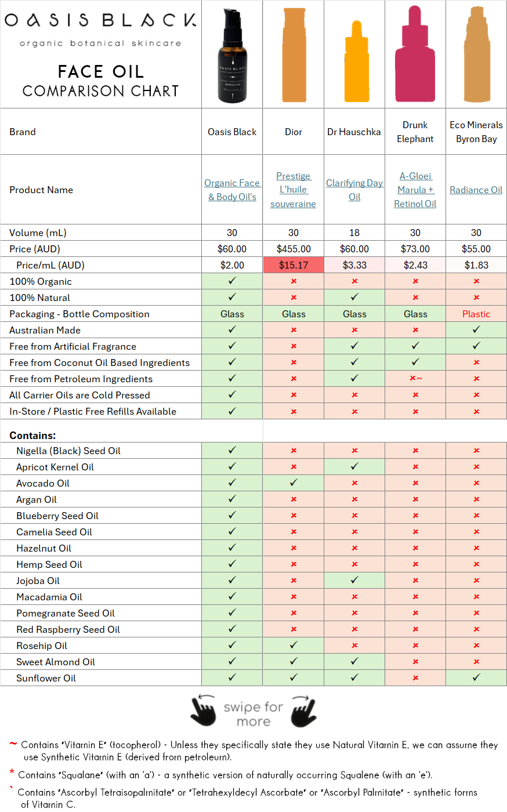The width and height of the screenshot is (507, 812).
Task: Click Drunk Elephant Free from Artificial Fragrance checkmark
Action: click(415, 346)
